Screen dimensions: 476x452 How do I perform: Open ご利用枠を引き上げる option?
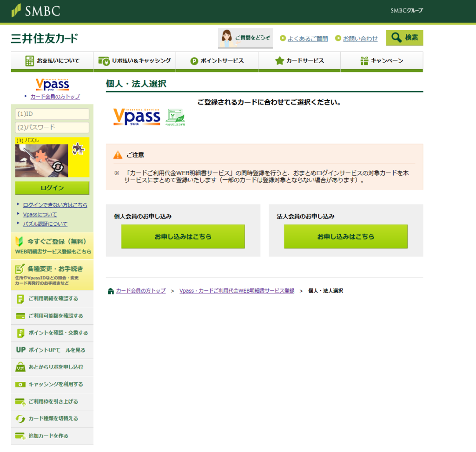click(x=52, y=401)
